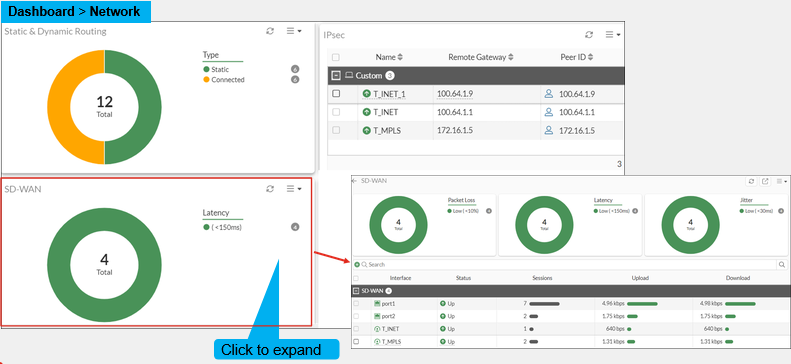Click the orange Connected legend dot
Image resolution: width=791 pixels, height=364 pixels.
tap(206, 80)
